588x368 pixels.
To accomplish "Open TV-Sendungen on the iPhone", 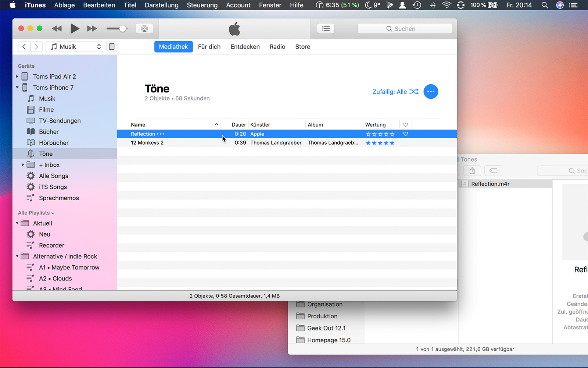I will 60,121.
